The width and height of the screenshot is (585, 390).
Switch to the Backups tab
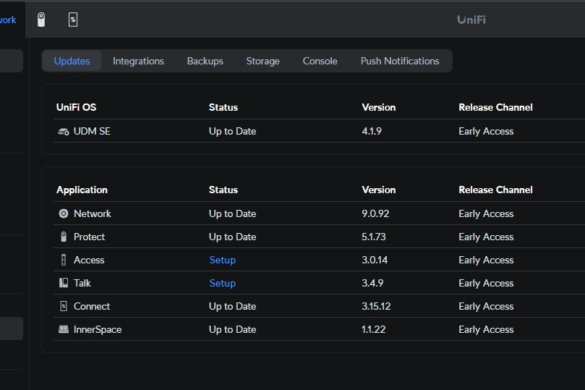tap(205, 61)
